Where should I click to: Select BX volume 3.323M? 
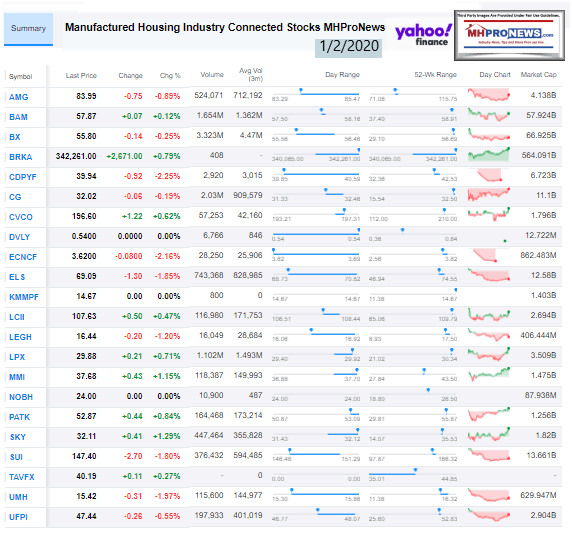[x=210, y=136]
